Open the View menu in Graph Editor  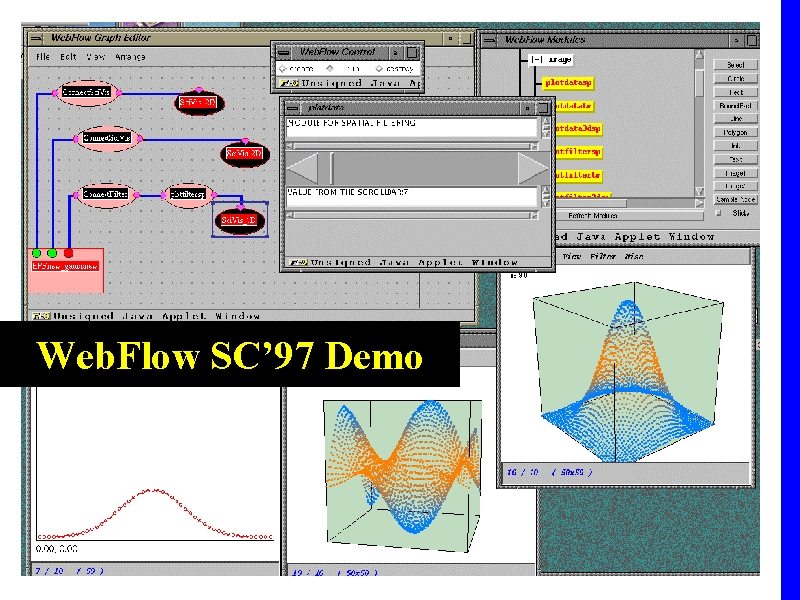click(x=95, y=57)
